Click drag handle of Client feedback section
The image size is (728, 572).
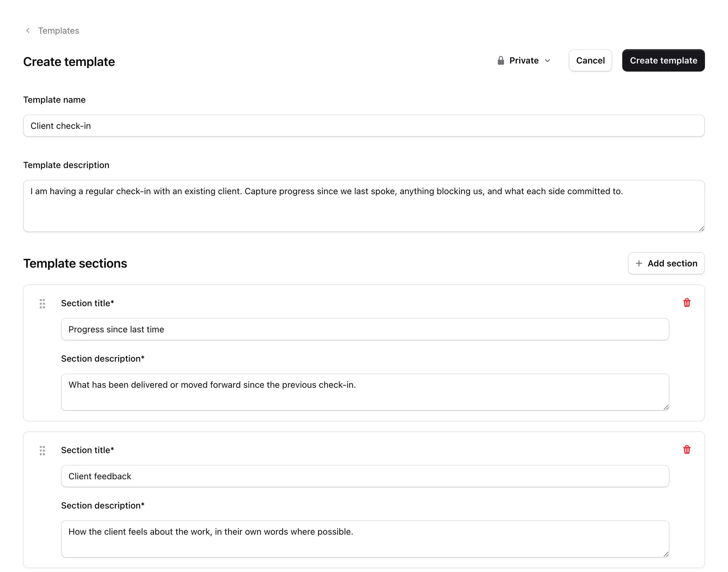[42, 451]
